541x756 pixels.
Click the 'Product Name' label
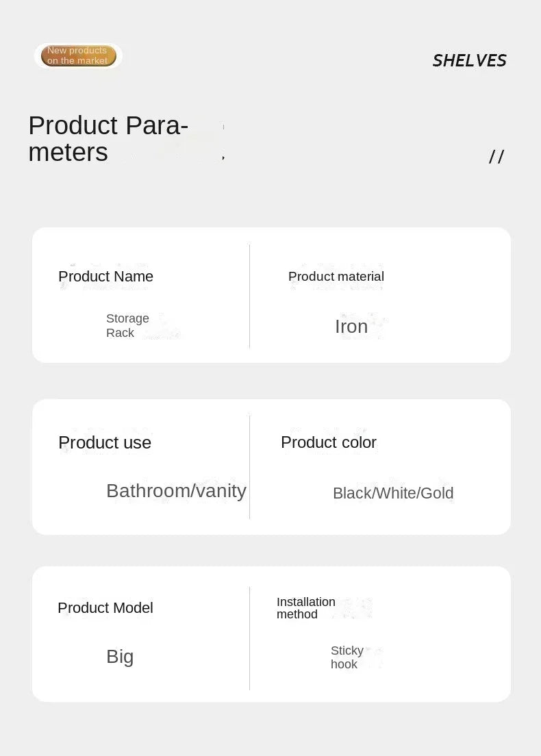tap(105, 277)
